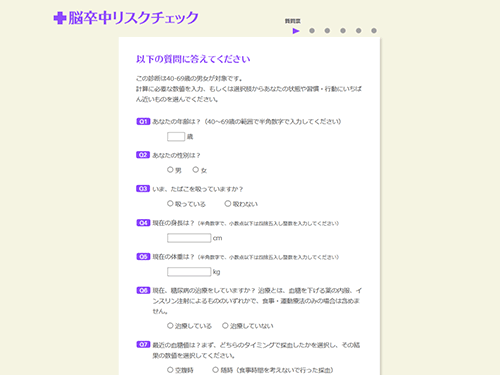
Task: Select 治療していない diabetes option
Action: pyautogui.click(x=225, y=325)
